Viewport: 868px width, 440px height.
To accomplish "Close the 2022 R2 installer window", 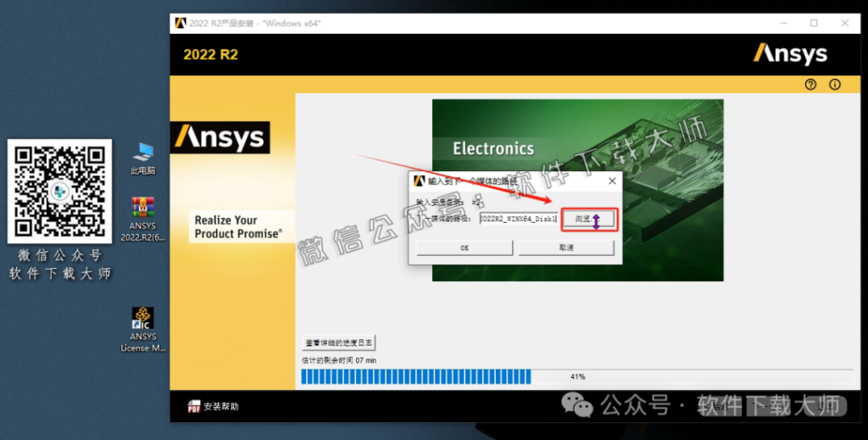I will pyautogui.click(x=845, y=23).
